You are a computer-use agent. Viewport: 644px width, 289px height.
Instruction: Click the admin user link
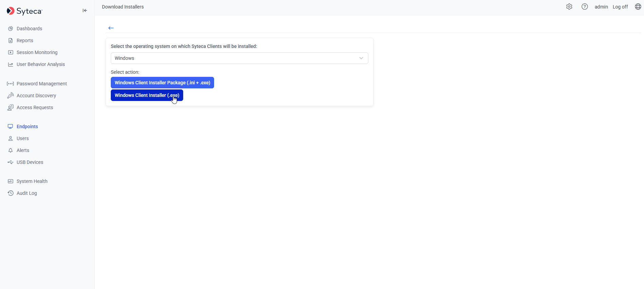click(x=601, y=7)
